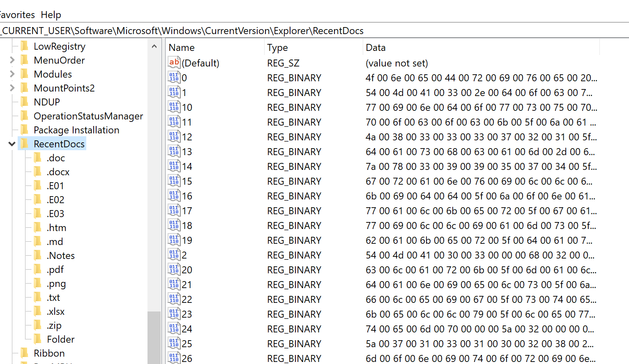This screenshot has width=629, height=364.
Task: Click the Ribbon key folder icon
Action: click(24, 353)
